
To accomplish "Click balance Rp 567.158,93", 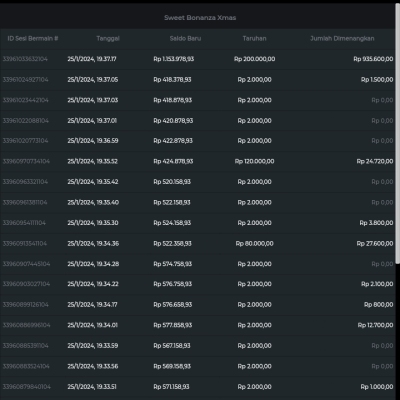I will tap(172, 346).
